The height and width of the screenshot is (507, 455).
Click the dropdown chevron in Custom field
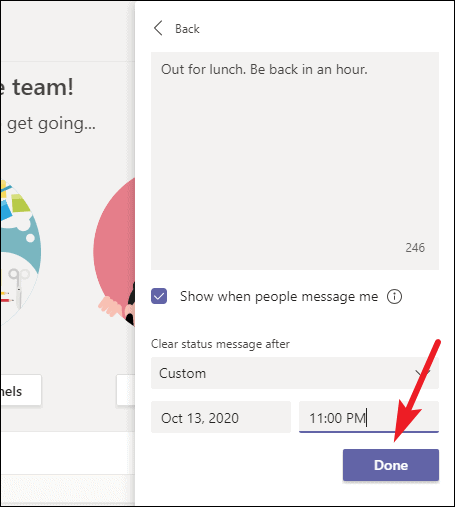click(423, 373)
